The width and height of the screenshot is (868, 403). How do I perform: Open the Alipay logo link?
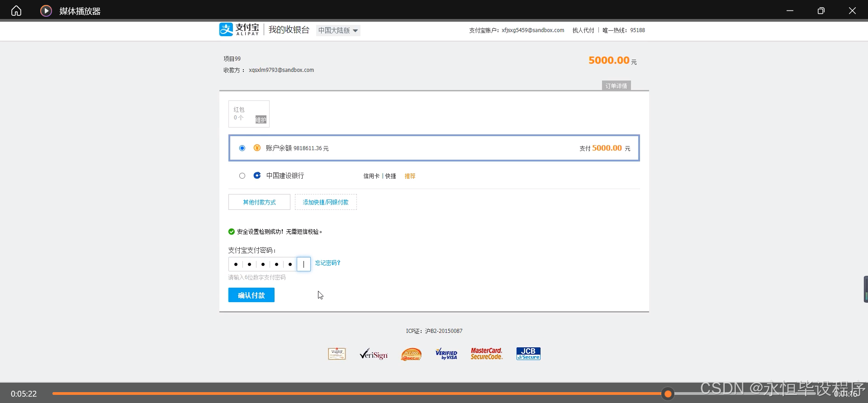click(239, 29)
